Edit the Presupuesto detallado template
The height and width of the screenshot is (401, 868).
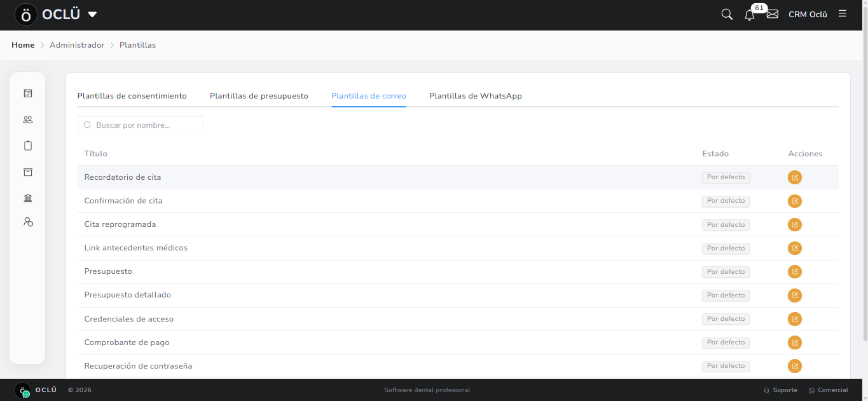coord(795,295)
